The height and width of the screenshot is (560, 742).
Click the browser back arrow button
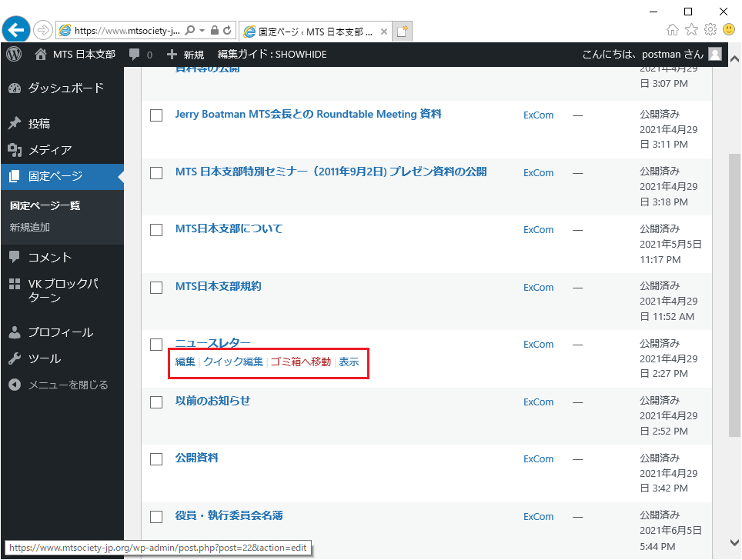(16, 30)
